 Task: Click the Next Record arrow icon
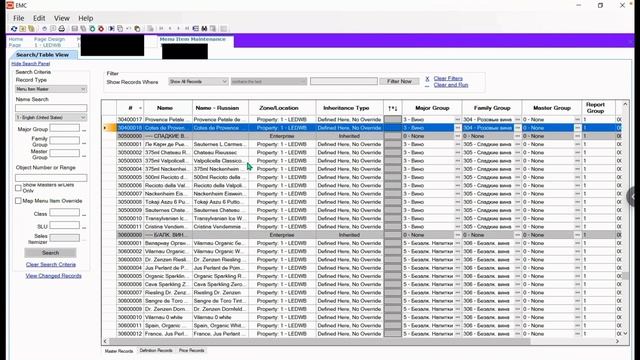[178, 29]
